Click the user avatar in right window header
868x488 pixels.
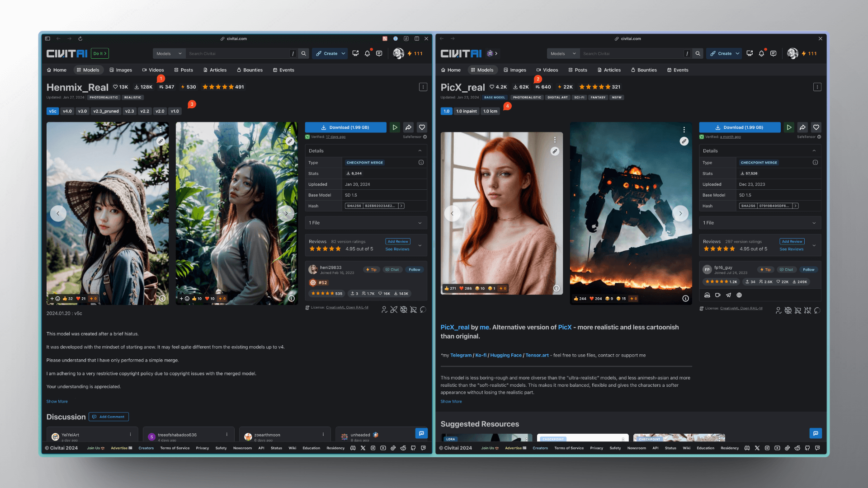[x=793, y=53]
